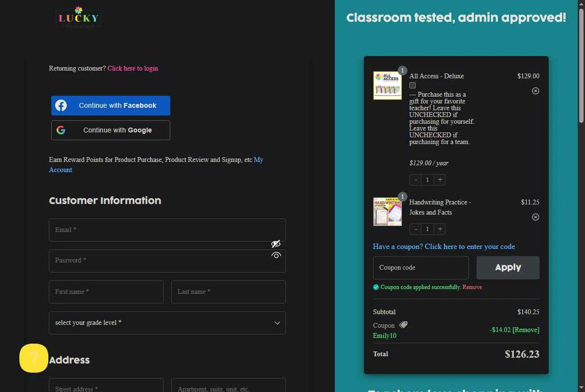
Task: Focus the First name field
Action: (x=106, y=292)
